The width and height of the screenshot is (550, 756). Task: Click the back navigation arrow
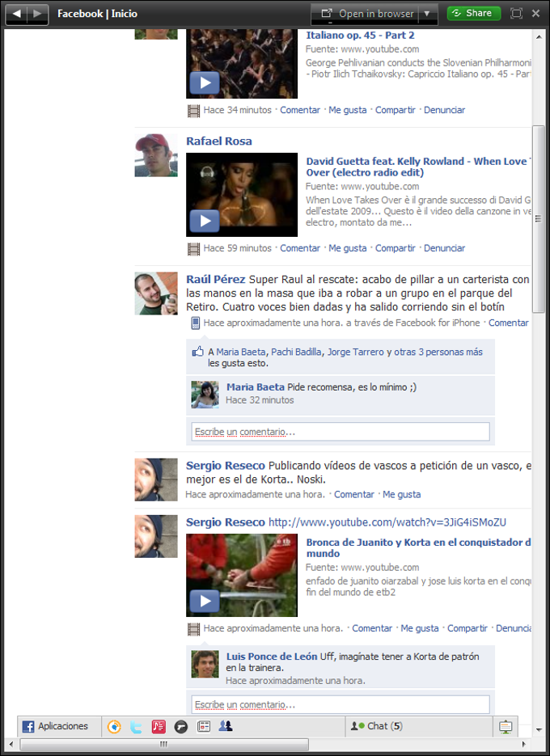point(16,14)
